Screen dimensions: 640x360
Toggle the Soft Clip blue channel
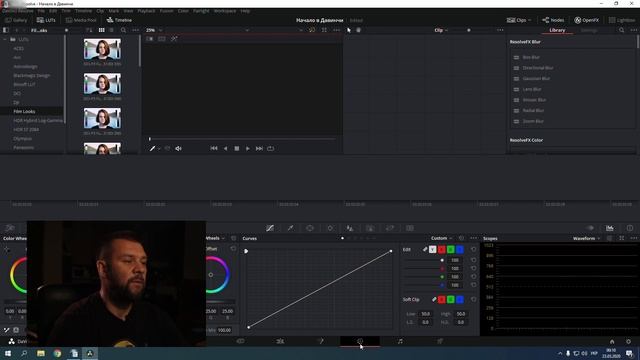click(460, 300)
